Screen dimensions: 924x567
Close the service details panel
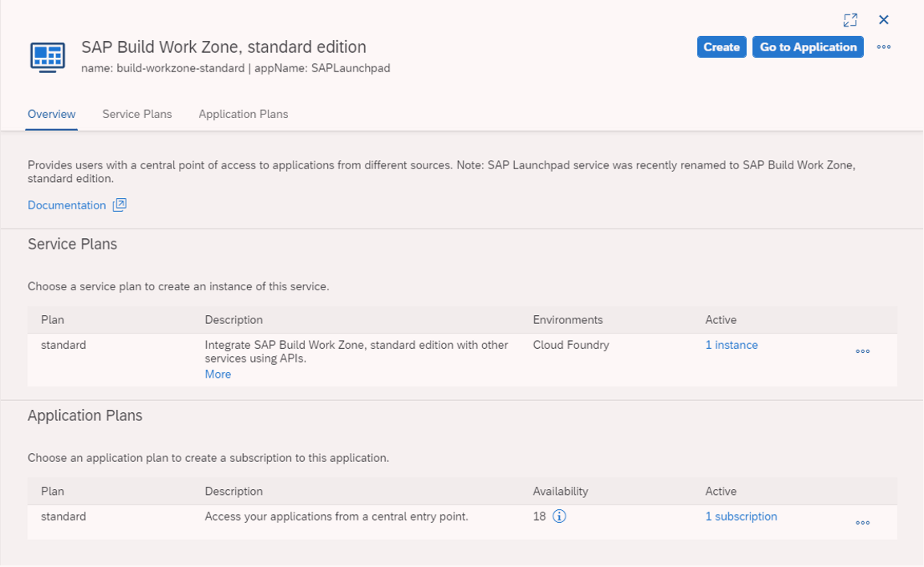point(883,20)
